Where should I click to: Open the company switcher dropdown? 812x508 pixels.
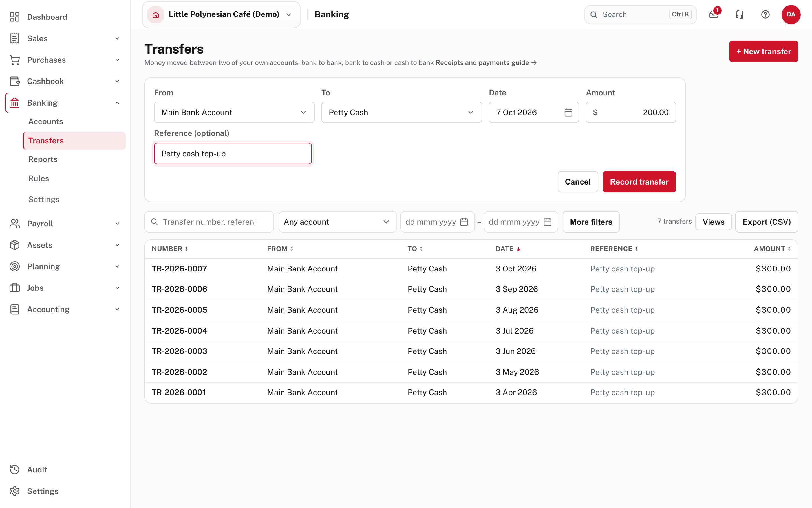pos(221,14)
